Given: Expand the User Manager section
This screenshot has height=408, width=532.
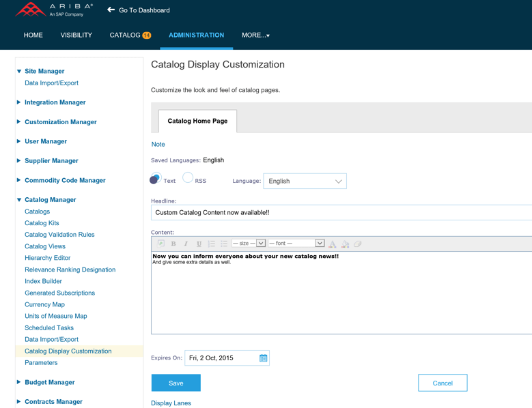Looking at the screenshot, I should (18, 141).
